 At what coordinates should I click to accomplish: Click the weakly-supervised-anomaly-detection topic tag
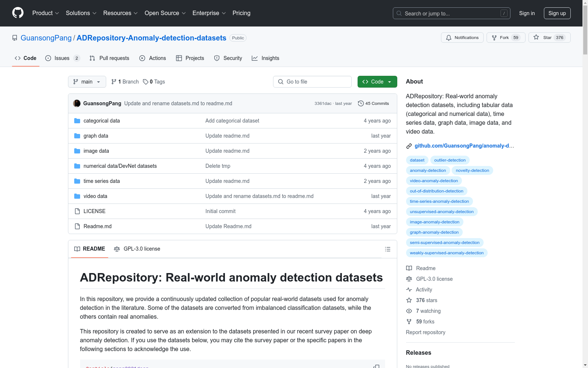click(x=447, y=253)
